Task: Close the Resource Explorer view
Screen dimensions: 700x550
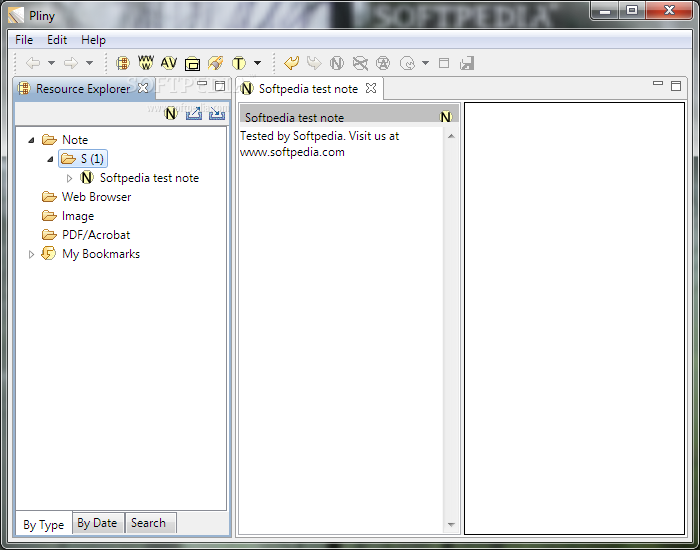Action: 143,88
